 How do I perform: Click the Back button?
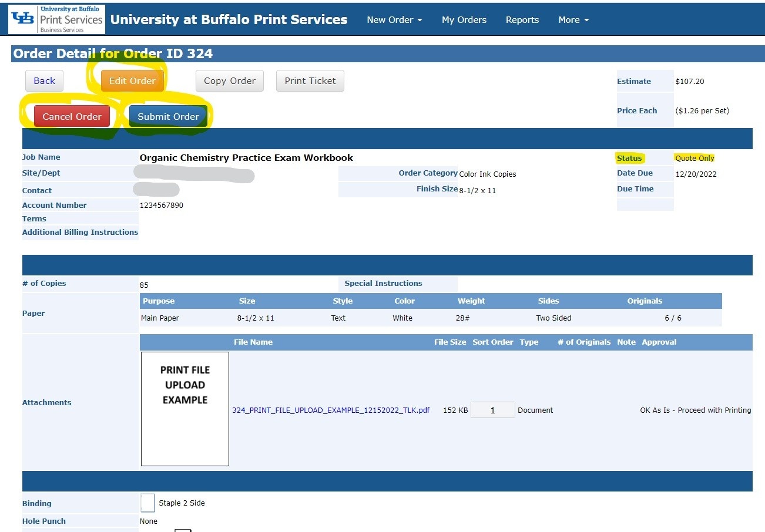click(43, 80)
